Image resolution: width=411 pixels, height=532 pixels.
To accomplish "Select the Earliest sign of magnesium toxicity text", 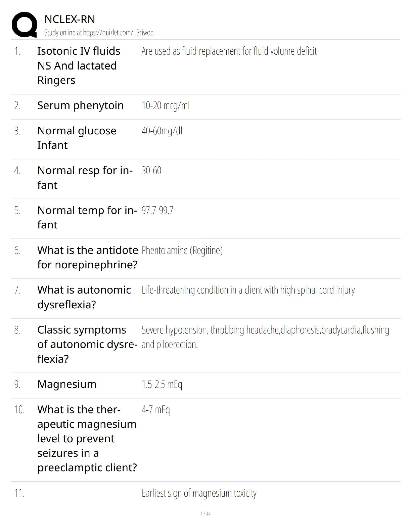I will point(199,493).
